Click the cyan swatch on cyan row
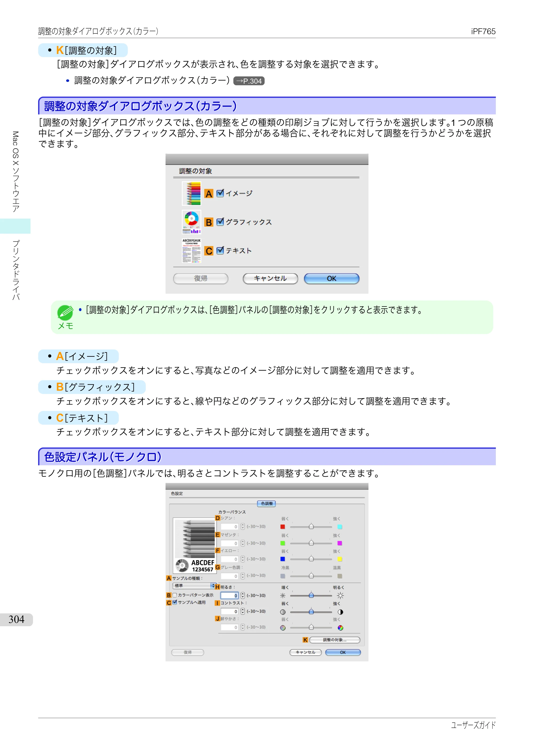 [340, 526]
